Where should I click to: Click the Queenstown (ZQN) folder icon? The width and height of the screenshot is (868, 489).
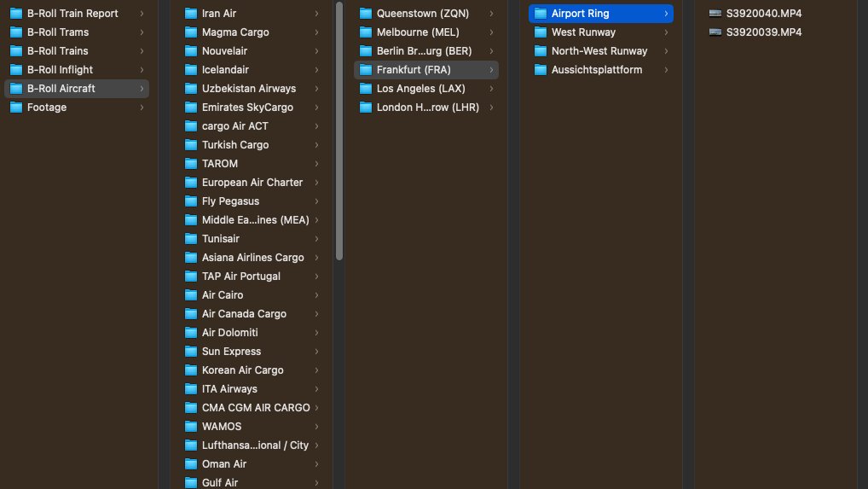[x=366, y=14]
